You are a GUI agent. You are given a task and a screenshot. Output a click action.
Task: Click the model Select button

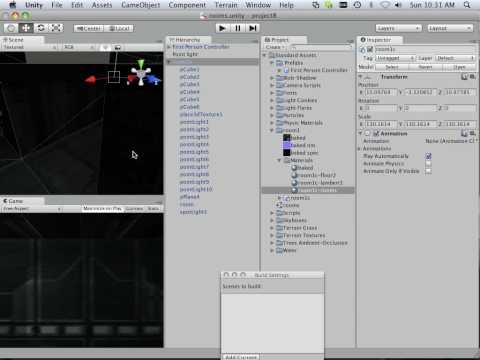pyautogui.click(x=392, y=67)
